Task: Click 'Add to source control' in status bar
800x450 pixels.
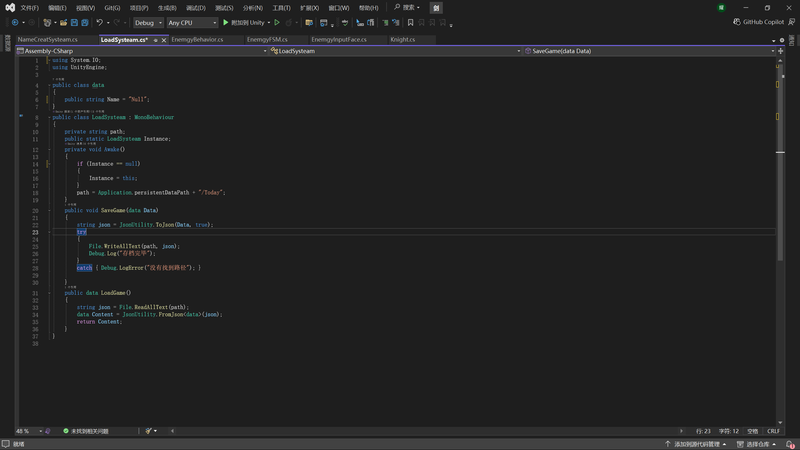Action: click(697, 444)
